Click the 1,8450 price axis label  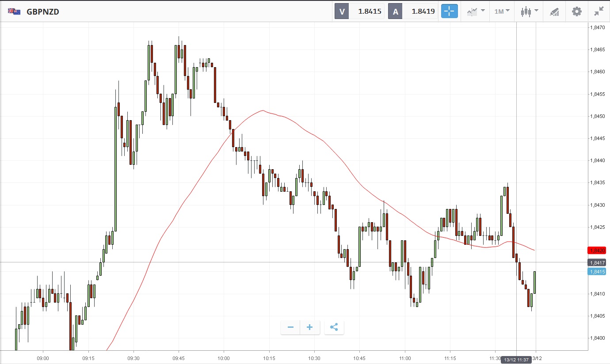tap(597, 116)
